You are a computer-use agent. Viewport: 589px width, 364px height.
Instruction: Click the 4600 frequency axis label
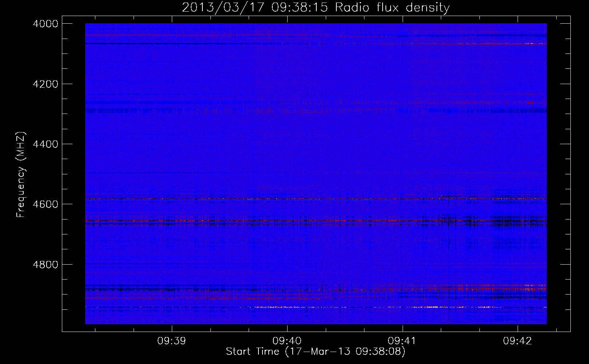pos(46,204)
